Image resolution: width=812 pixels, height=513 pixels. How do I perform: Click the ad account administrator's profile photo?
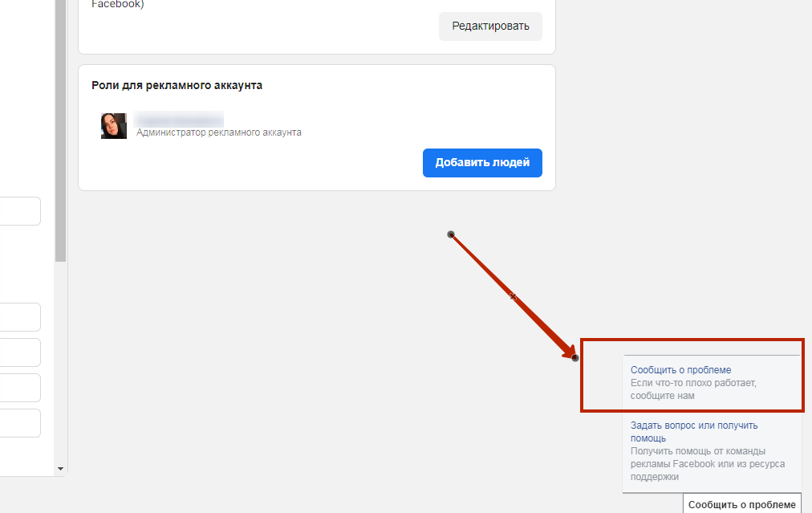coord(114,126)
